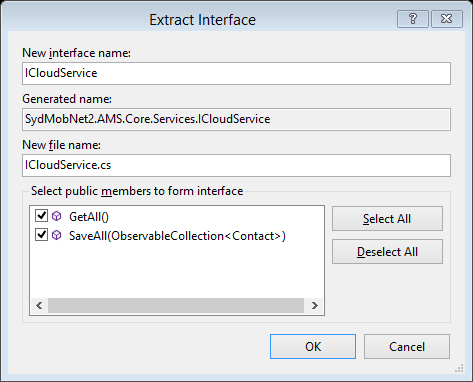Confirm with the OK button

(313, 347)
